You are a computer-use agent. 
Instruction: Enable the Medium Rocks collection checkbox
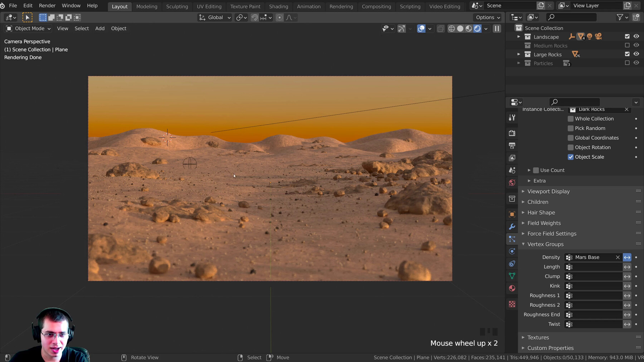pyautogui.click(x=627, y=45)
